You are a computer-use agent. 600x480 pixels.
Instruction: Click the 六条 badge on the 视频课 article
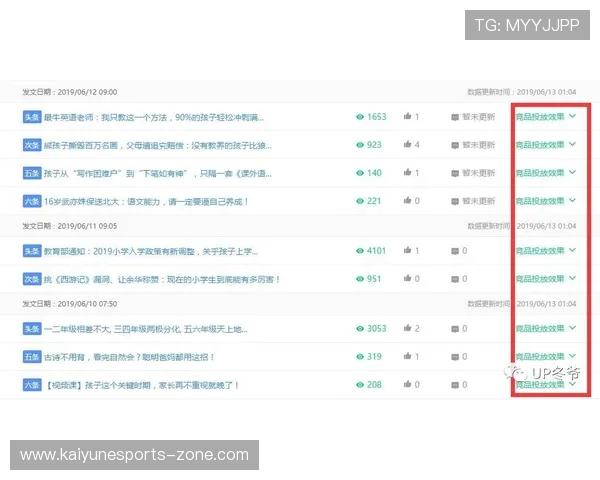point(32,385)
